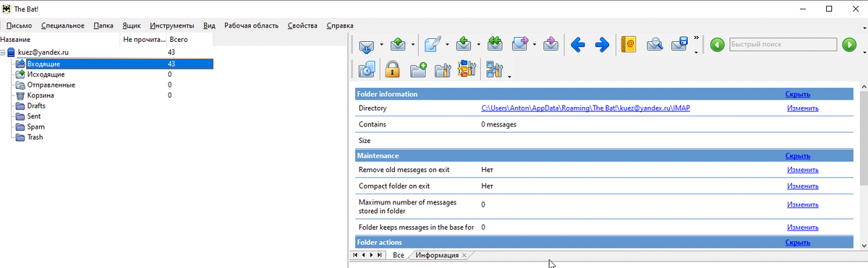Screen dimensions: 868x268
Task: Click the send queued mail icon
Action: click(x=399, y=45)
